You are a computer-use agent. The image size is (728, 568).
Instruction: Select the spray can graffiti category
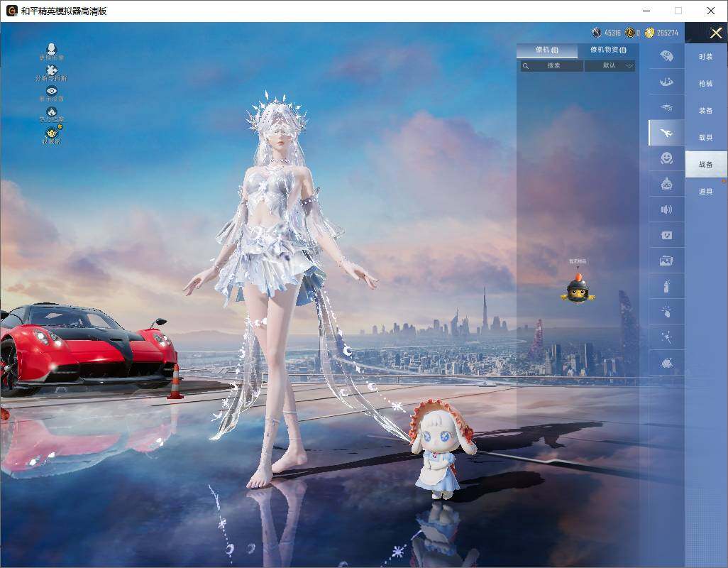tap(666, 286)
